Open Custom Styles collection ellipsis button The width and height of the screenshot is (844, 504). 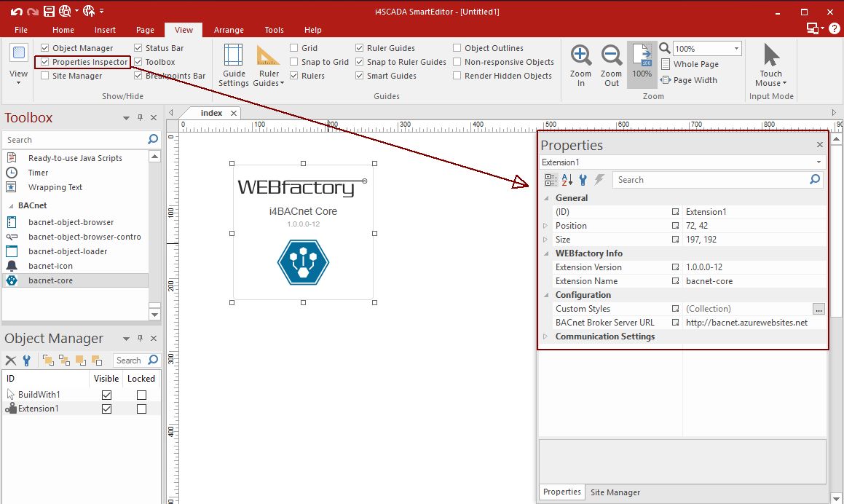819,309
